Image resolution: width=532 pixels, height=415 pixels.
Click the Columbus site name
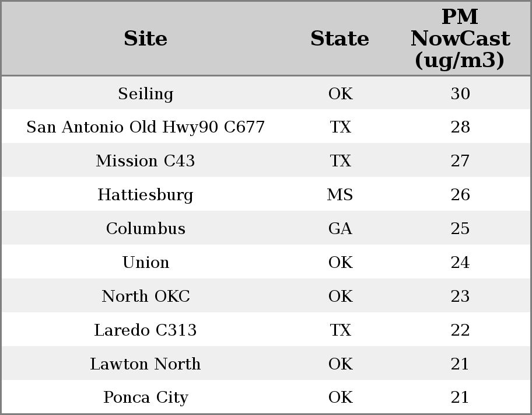coord(145,229)
